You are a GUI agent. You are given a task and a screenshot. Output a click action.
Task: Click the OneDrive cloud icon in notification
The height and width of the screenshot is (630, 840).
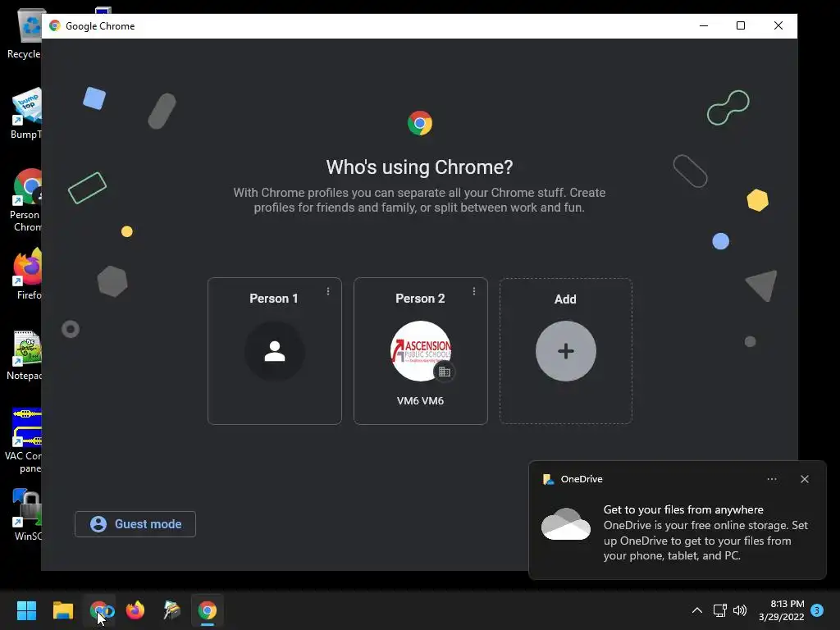[566, 524]
